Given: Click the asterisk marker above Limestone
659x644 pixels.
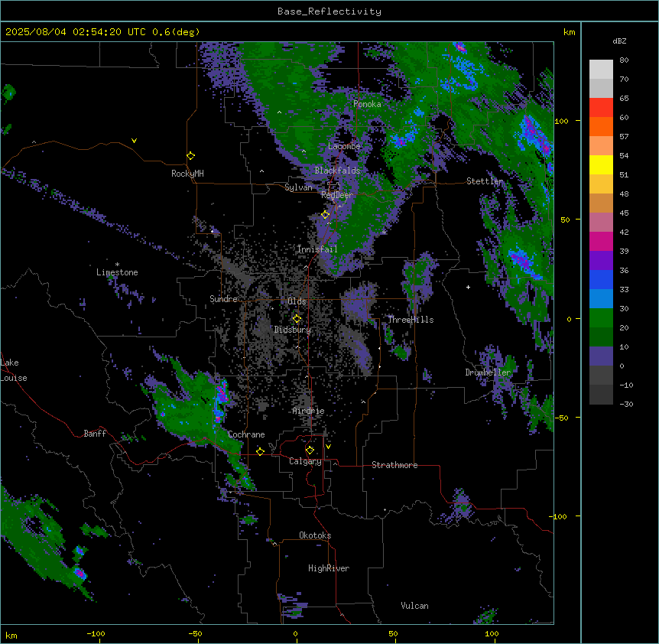Looking at the screenshot, I should [x=117, y=265].
